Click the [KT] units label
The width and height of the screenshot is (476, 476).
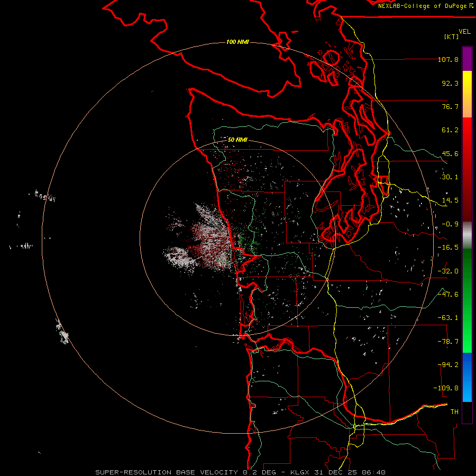pyautogui.click(x=452, y=36)
